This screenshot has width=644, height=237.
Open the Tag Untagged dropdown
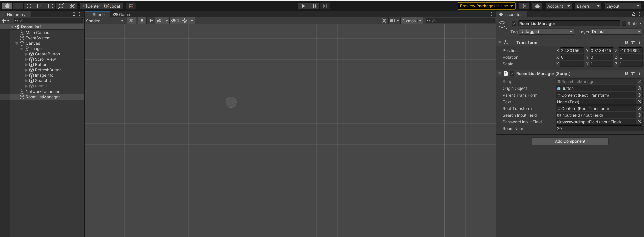click(x=547, y=32)
